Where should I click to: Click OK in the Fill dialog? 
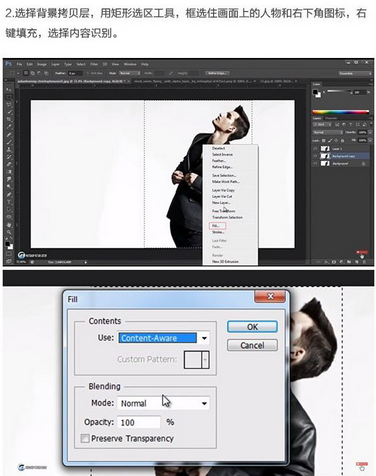point(252,327)
